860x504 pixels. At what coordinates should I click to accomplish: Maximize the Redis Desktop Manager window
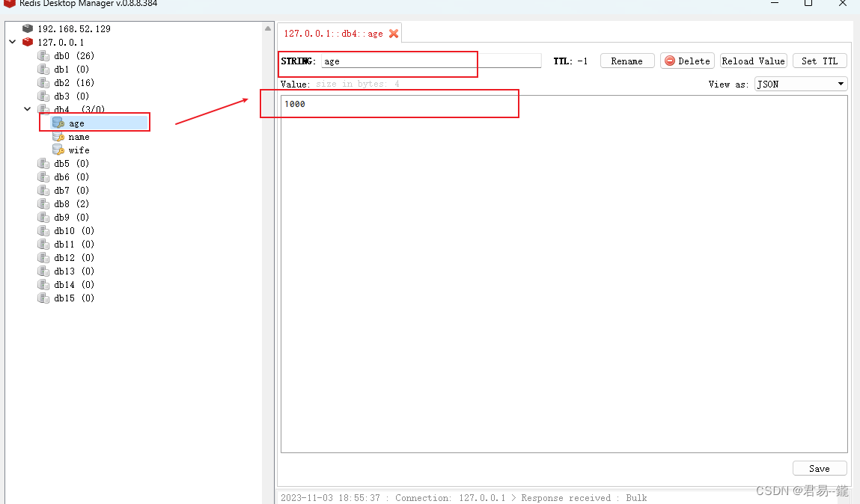coord(808,3)
